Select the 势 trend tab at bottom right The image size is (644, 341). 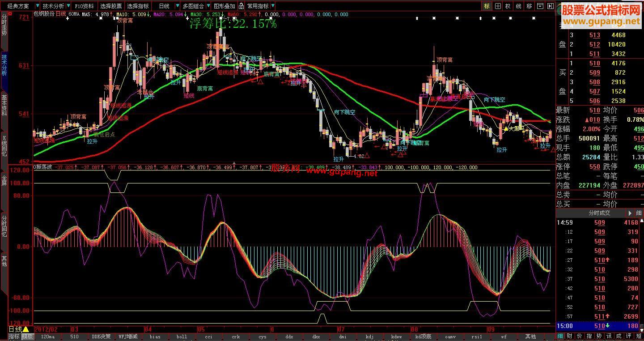pos(599,336)
